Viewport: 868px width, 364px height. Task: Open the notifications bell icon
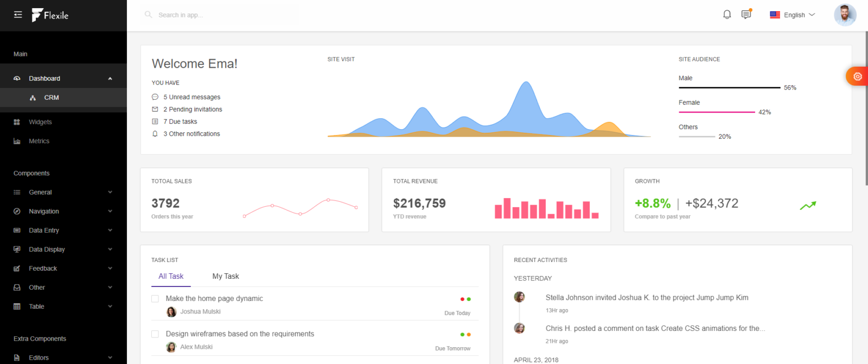pos(727,15)
